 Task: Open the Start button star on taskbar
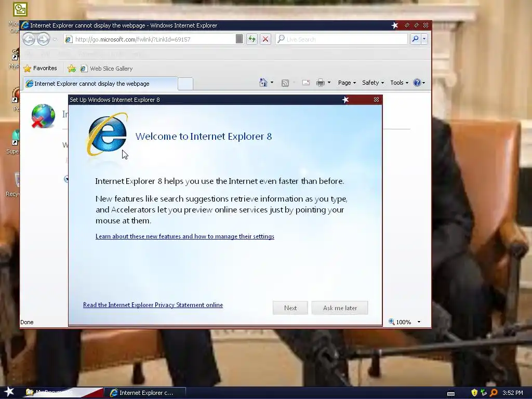pyautogui.click(x=9, y=392)
